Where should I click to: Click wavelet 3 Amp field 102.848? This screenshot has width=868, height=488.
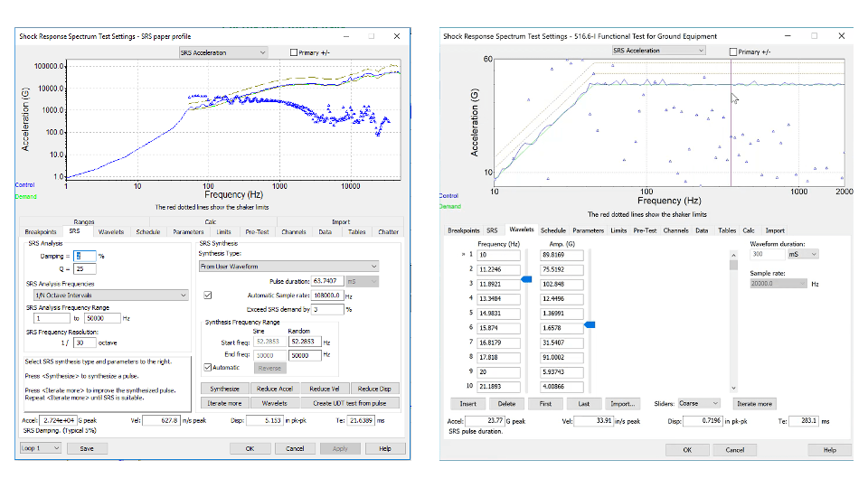click(x=561, y=284)
